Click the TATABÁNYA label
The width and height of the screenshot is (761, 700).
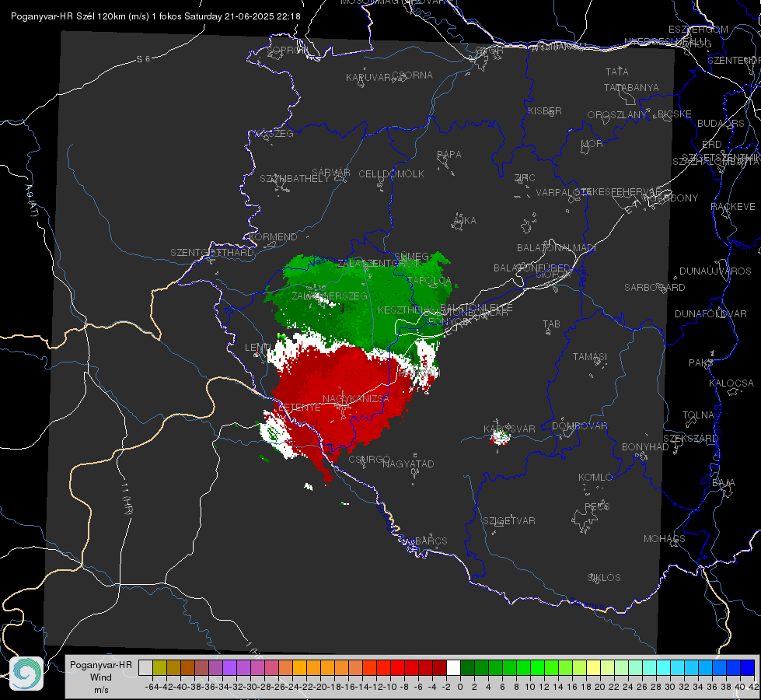(631, 87)
